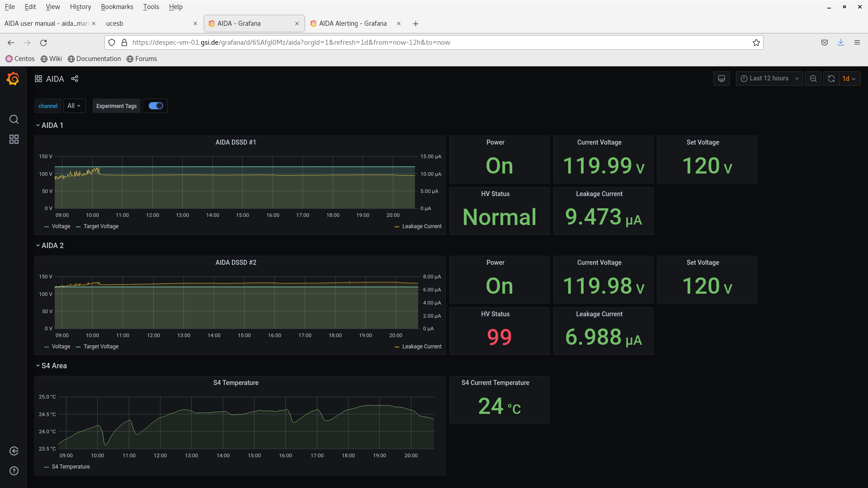
Task: Open the 1d refresh interval dropdown
Action: click(x=849, y=79)
